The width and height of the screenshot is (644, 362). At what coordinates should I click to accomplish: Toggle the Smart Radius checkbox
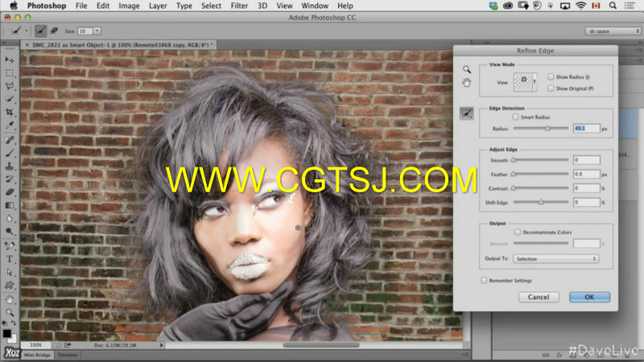515,117
